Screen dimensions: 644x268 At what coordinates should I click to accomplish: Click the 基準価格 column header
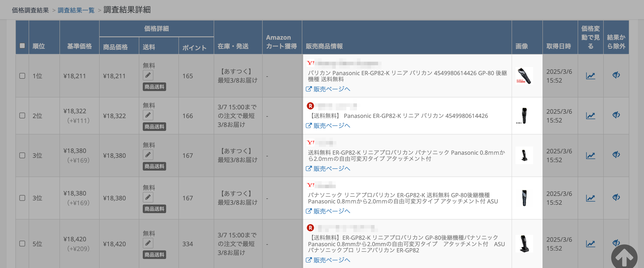(79, 46)
